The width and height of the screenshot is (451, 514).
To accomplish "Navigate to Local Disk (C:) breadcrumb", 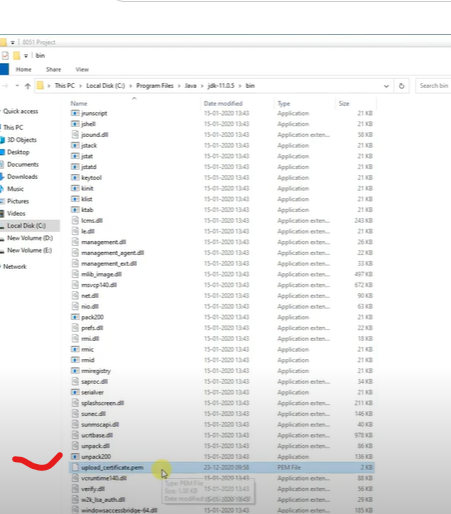I will [105, 86].
